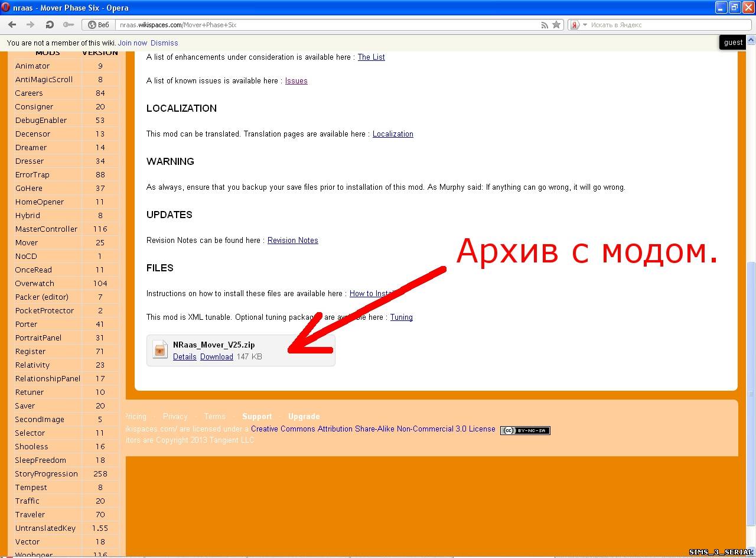Open the Mover mod in sidebar
Viewport: 756px width, 558px height.
[27, 242]
